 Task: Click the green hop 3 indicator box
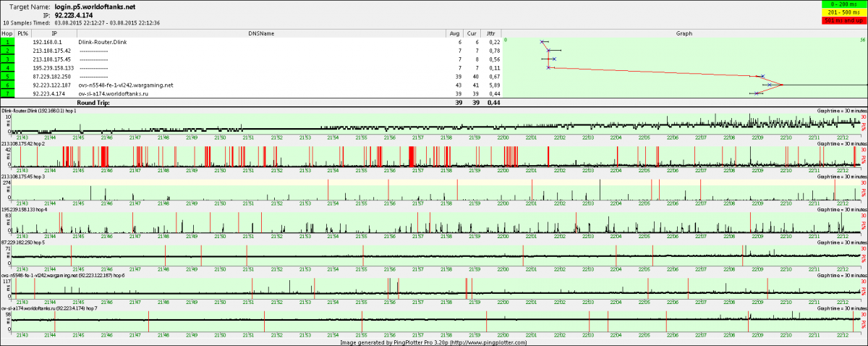[x=7, y=59]
